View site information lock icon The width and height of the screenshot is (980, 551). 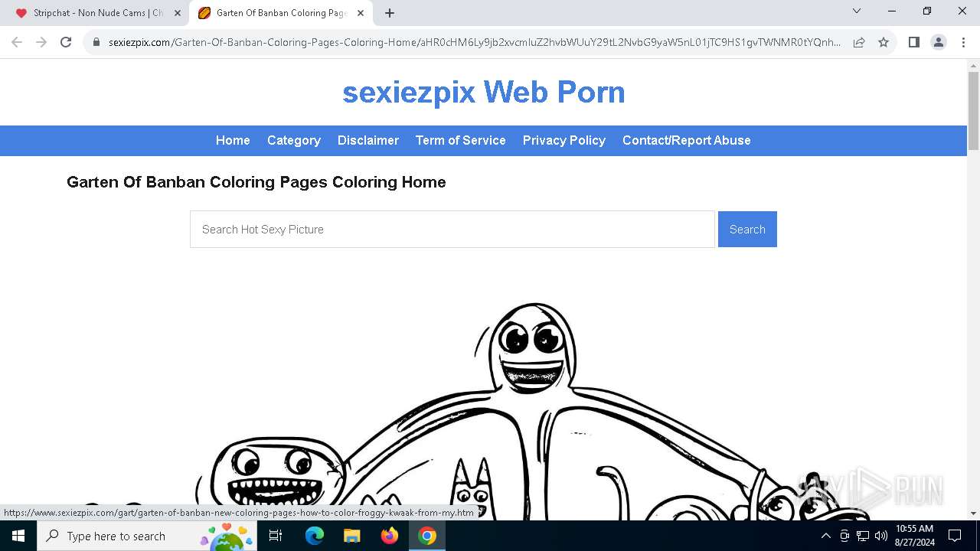96,42
